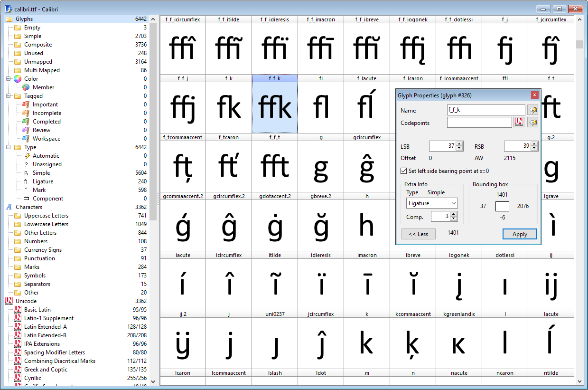The width and height of the screenshot is (588, 390).
Task: Select the f_f_icircumflex glyph cell
Action: (183, 45)
